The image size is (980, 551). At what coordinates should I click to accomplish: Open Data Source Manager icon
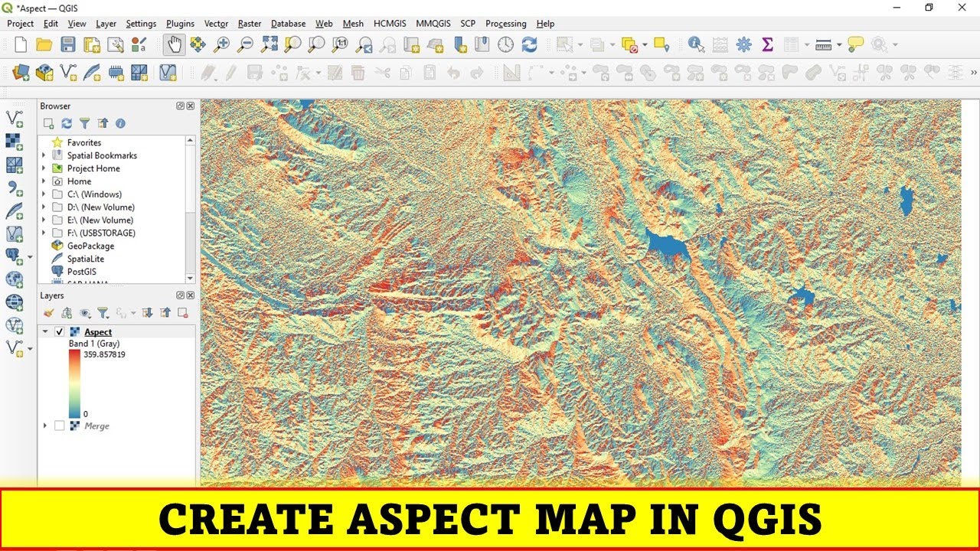(21, 73)
